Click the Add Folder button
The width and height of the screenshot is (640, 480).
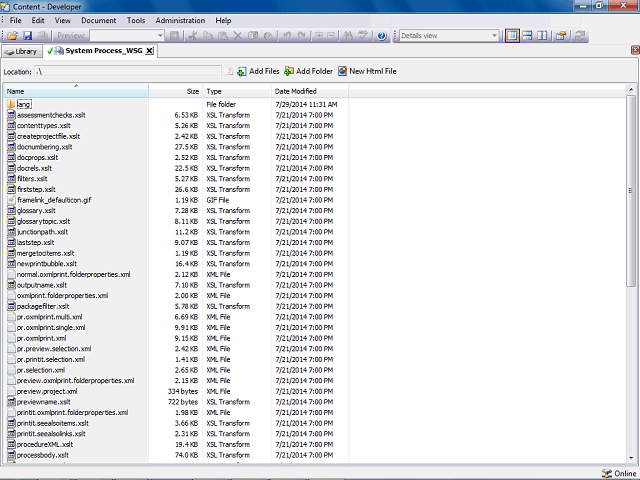pos(309,71)
